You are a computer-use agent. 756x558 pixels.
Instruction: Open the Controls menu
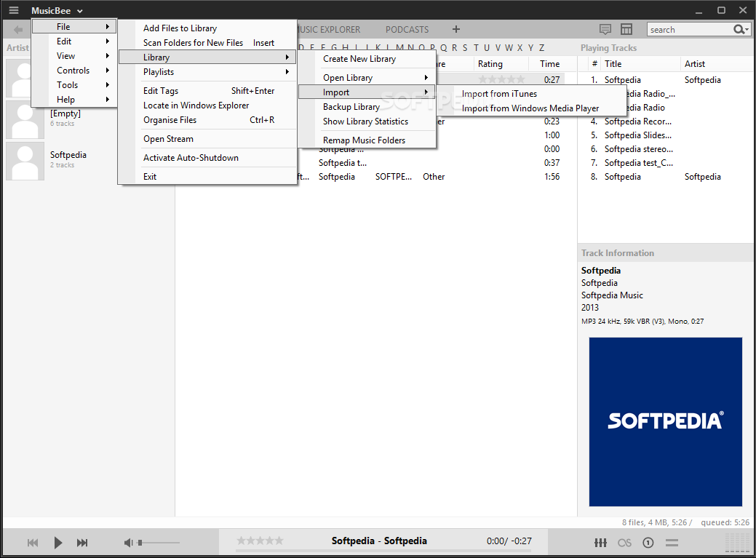(x=74, y=71)
